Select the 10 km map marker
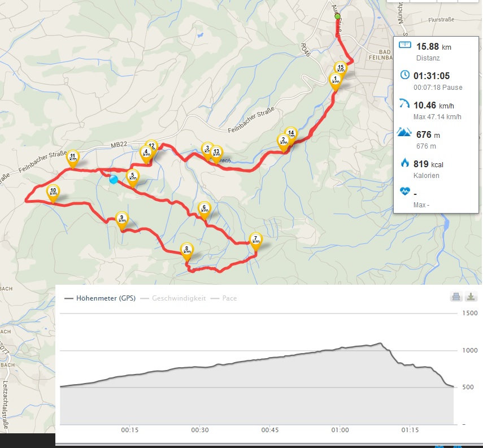Screen dimensions: 483x448 (x=53, y=193)
